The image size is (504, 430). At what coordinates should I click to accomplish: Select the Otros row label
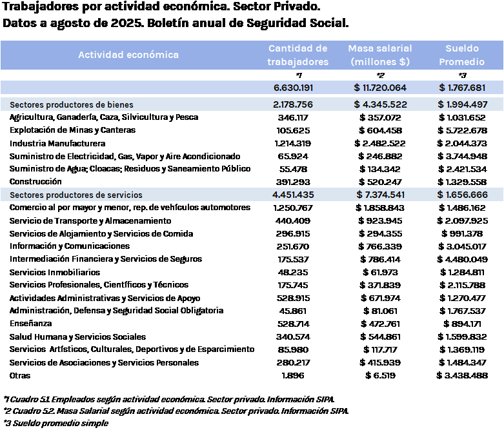[x=21, y=375]
